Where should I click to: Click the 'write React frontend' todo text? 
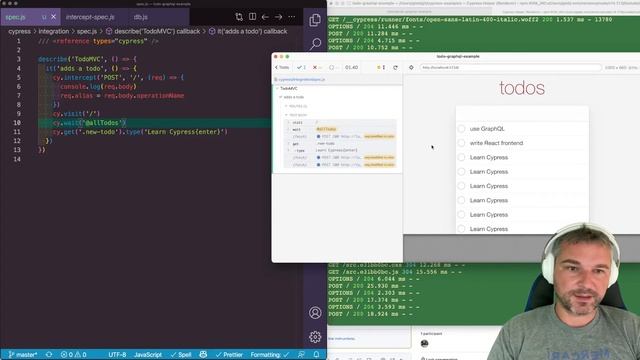pos(496,143)
